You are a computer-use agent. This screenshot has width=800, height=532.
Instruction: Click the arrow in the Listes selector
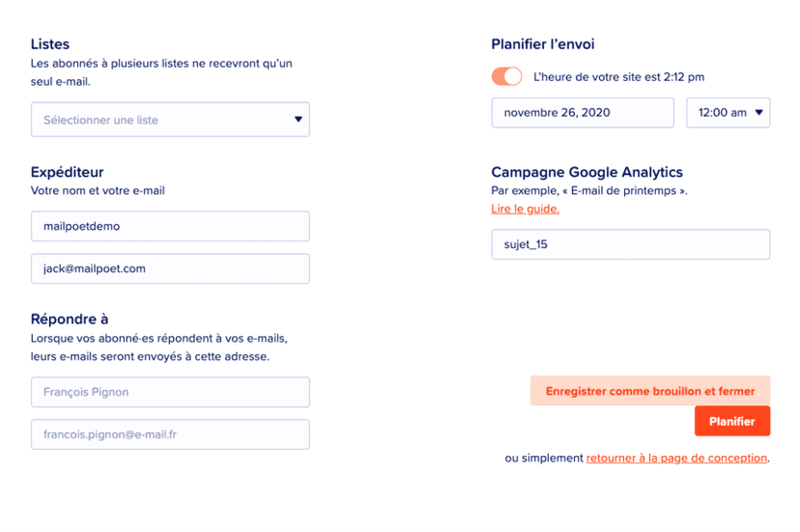(x=299, y=120)
